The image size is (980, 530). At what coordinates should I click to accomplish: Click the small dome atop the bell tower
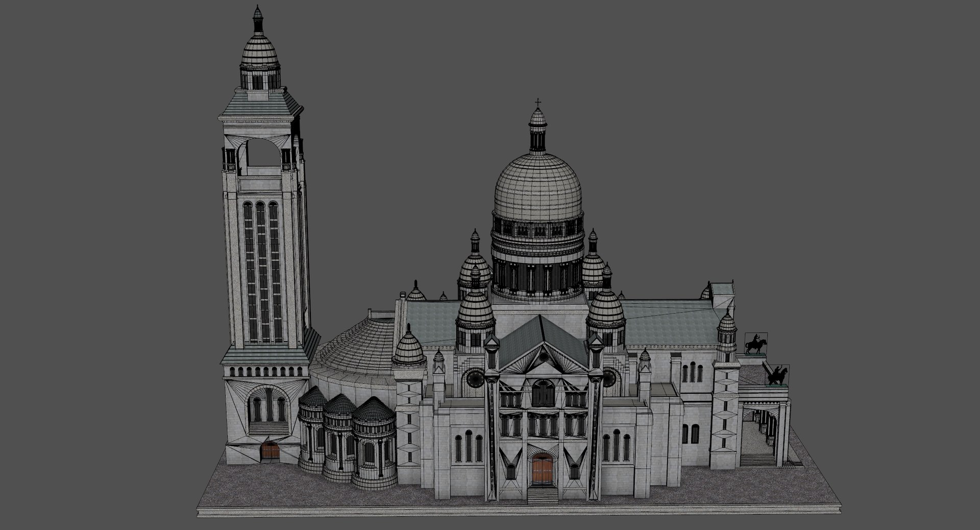click(260, 50)
